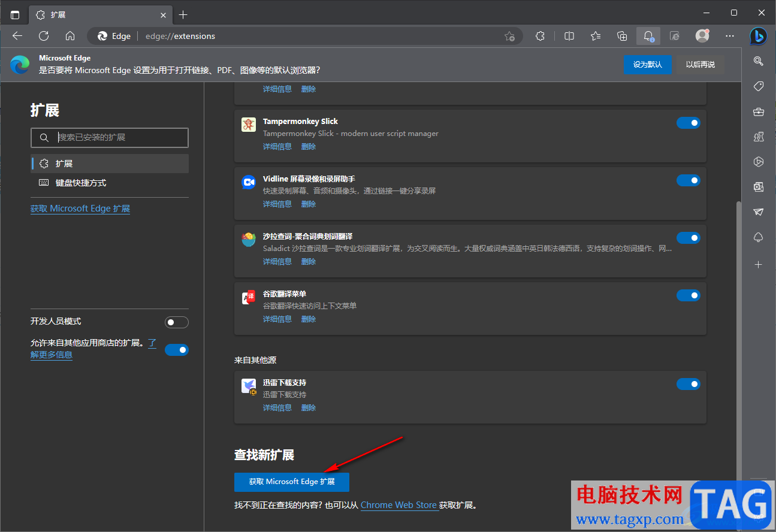Open 详细信息 for Tampermonkey Slick
The image size is (776, 532).
click(x=277, y=146)
